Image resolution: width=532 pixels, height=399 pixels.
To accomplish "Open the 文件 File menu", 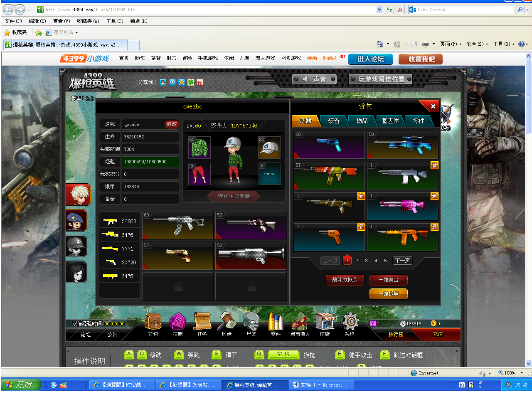I will click(13, 21).
